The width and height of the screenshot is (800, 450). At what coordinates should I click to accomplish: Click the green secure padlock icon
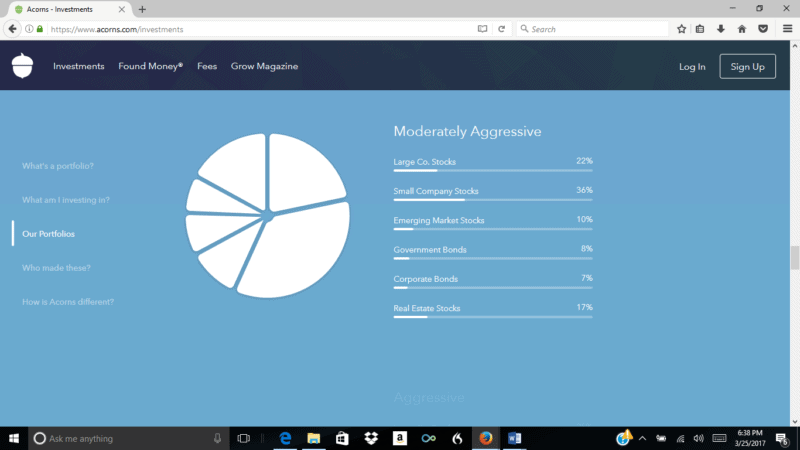40,29
